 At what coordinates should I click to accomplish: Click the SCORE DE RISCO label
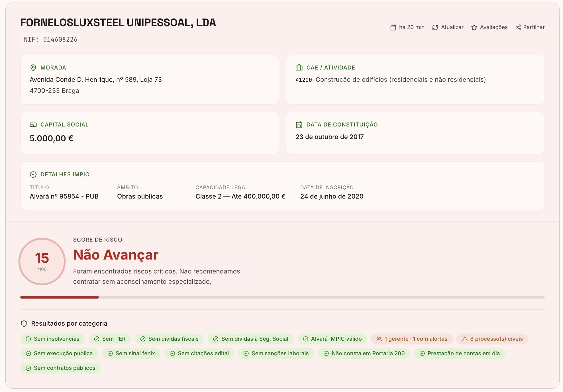click(x=98, y=240)
